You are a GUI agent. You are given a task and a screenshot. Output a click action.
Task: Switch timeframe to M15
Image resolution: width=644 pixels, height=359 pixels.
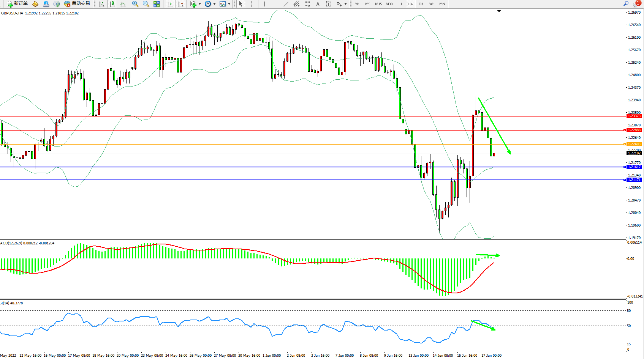point(378,4)
